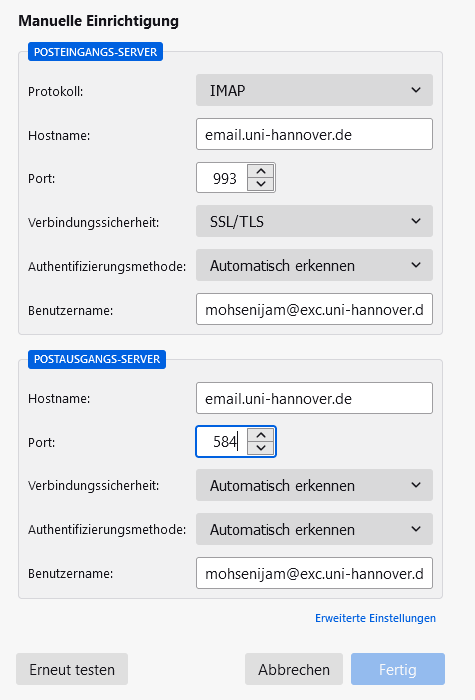Click the Abbrechen button
475x700 pixels.
(x=294, y=669)
